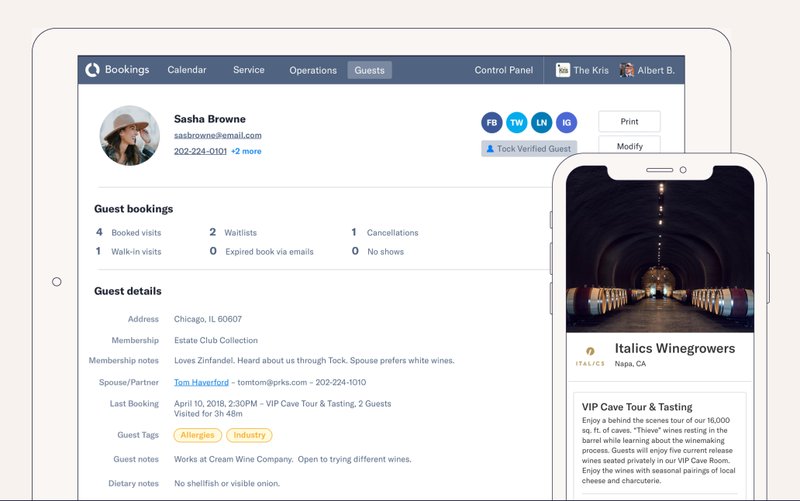Click Estate Club Collection membership value
The image size is (800, 501).
[216, 340]
